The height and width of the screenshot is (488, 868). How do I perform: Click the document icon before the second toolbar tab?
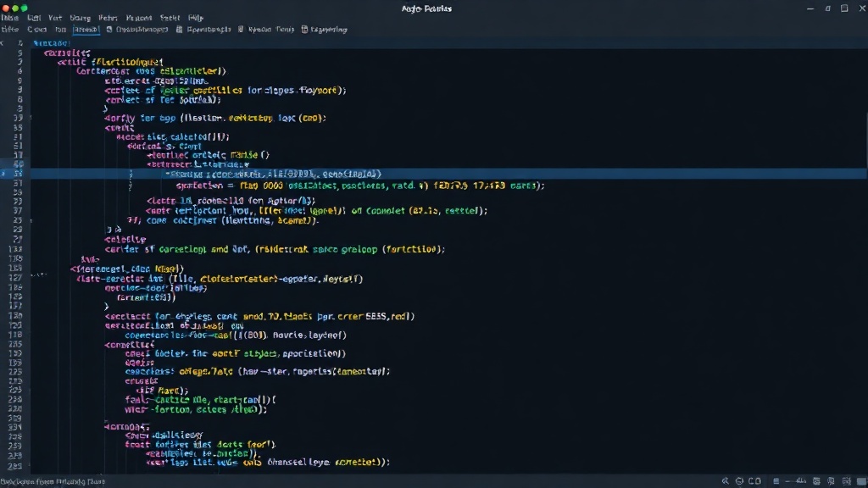point(179,30)
